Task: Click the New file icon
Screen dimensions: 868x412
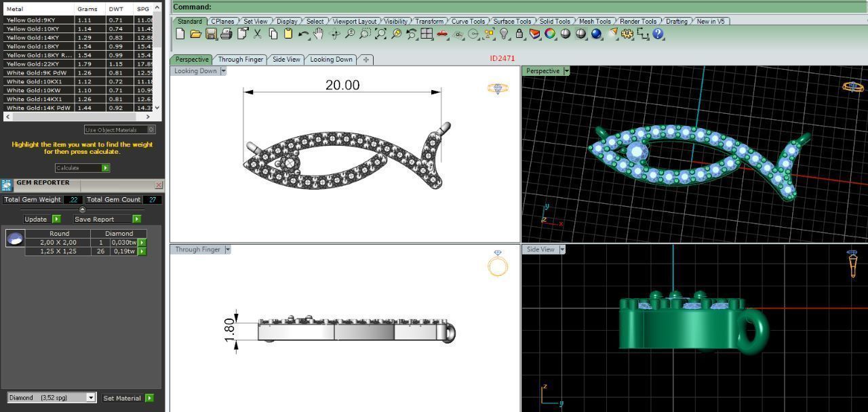Action: pyautogui.click(x=179, y=33)
